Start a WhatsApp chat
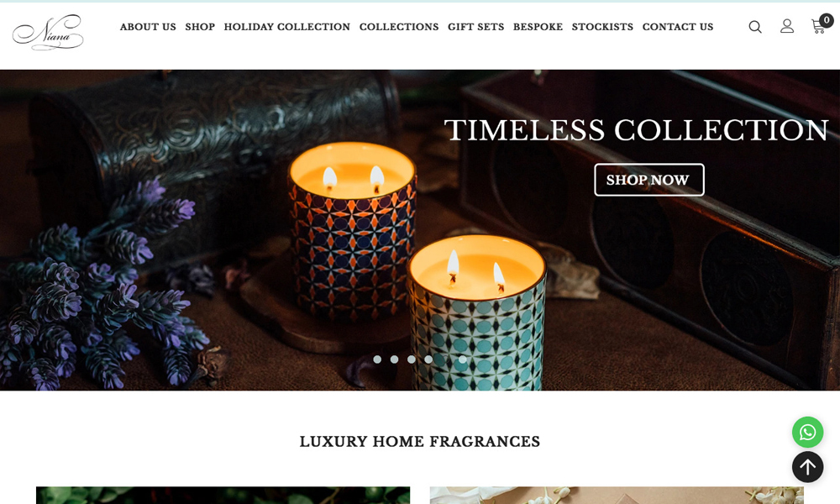Viewport: 840px width, 504px height. pos(807,433)
